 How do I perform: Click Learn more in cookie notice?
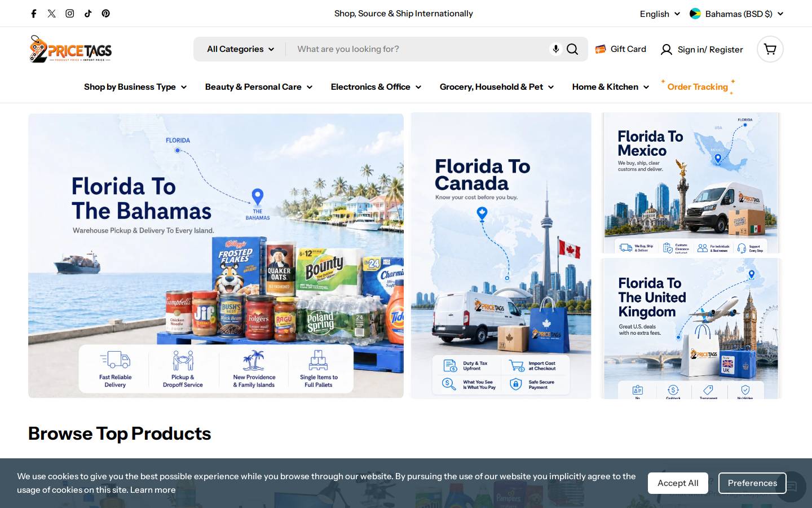(153, 490)
